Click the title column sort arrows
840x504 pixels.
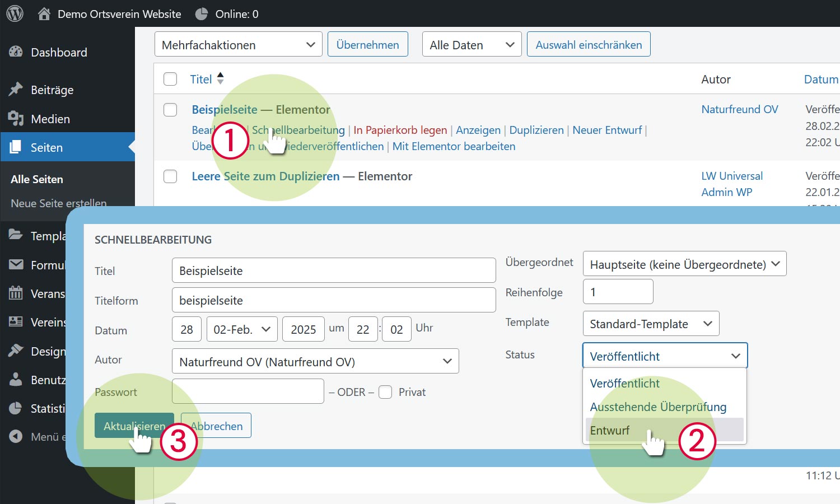click(x=220, y=79)
